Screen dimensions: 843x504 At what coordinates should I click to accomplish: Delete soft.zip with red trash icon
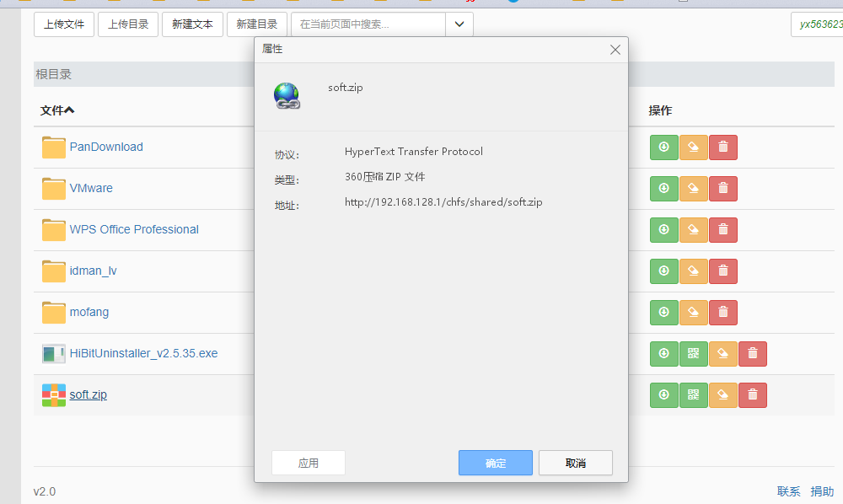(x=752, y=395)
